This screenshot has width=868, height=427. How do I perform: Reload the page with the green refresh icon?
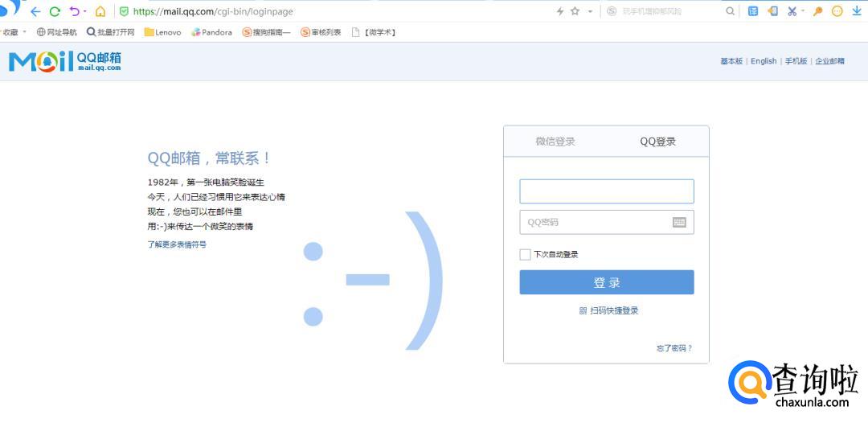(x=55, y=11)
